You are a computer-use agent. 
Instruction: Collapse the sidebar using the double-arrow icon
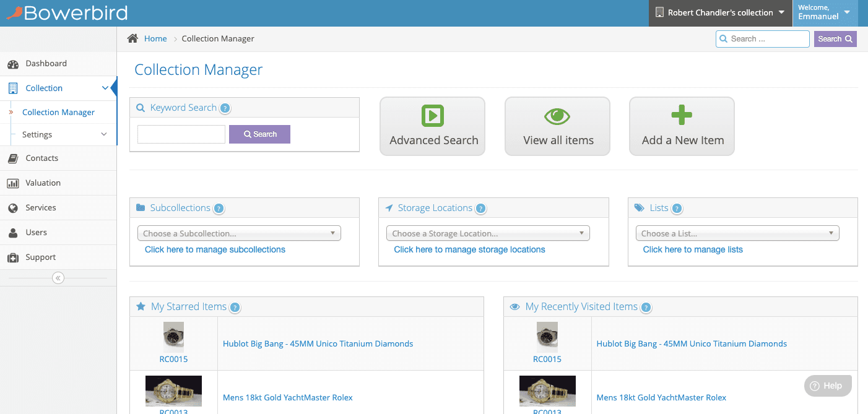58,278
